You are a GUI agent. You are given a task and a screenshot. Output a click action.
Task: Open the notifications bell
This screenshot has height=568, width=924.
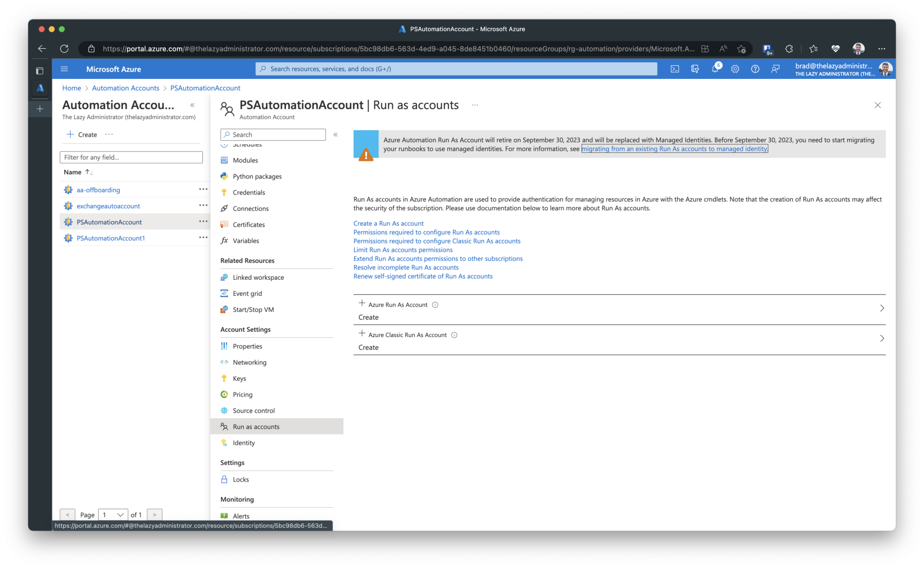[x=715, y=69]
